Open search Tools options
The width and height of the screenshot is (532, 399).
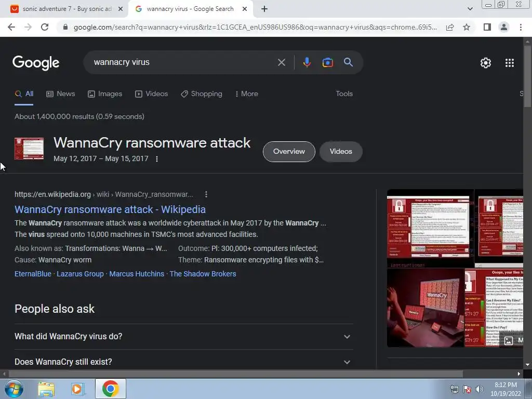344,94
